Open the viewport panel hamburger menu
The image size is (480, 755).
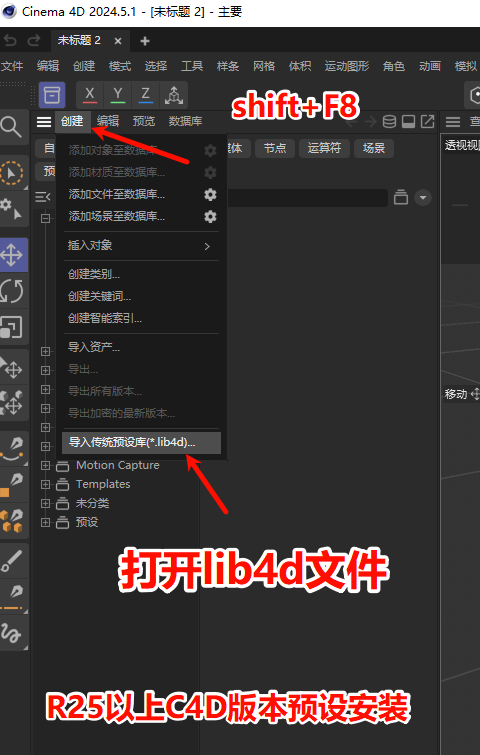pyautogui.click(x=453, y=122)
